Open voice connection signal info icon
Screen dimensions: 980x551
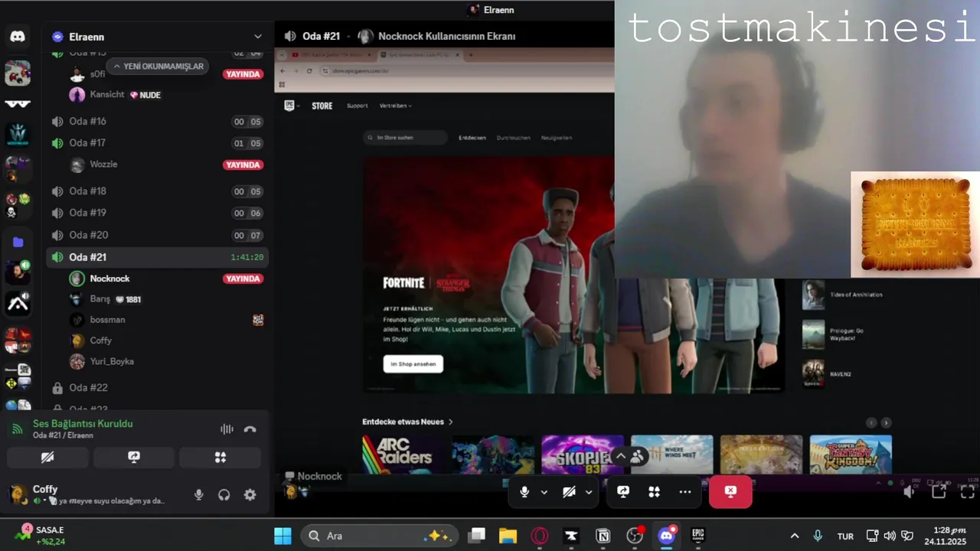click(17, 429)
